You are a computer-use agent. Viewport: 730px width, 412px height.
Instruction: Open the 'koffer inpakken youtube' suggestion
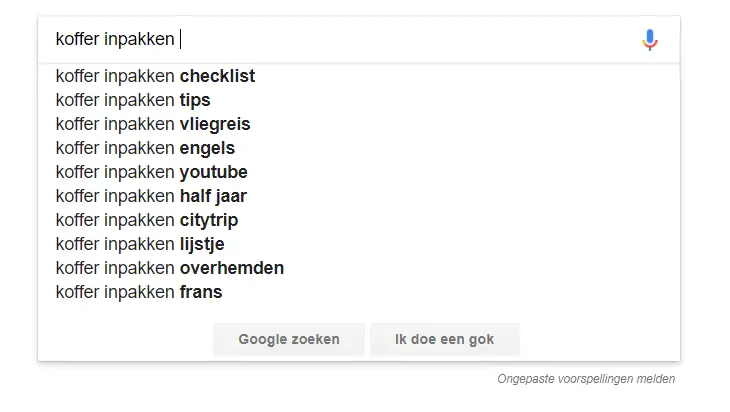[x=359, y=172]
